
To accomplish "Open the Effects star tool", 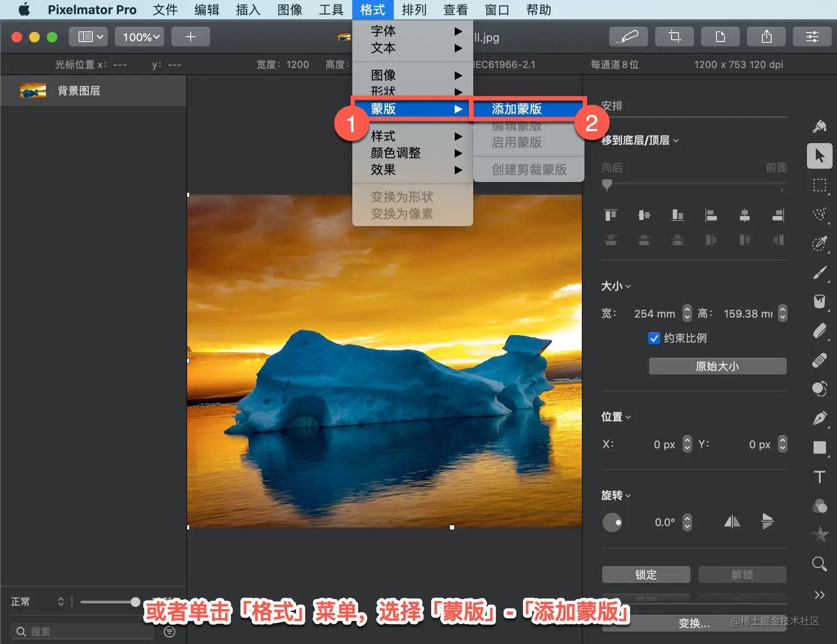I will (x=819, y=534).
